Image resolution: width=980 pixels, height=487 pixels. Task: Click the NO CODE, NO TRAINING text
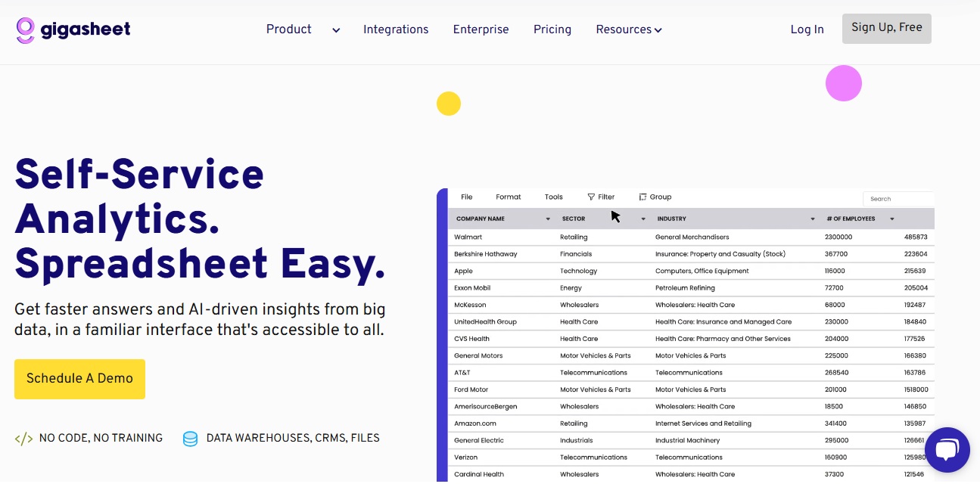[101, 438]
